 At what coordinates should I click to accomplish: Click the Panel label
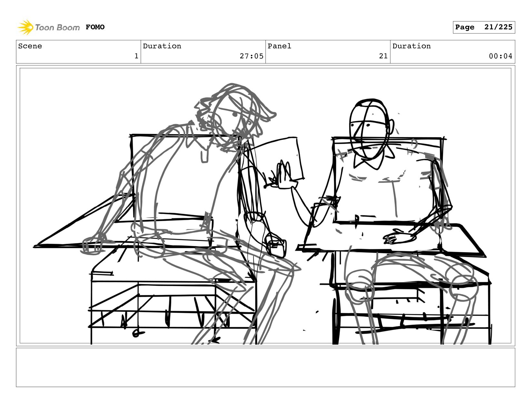[280, 46]
